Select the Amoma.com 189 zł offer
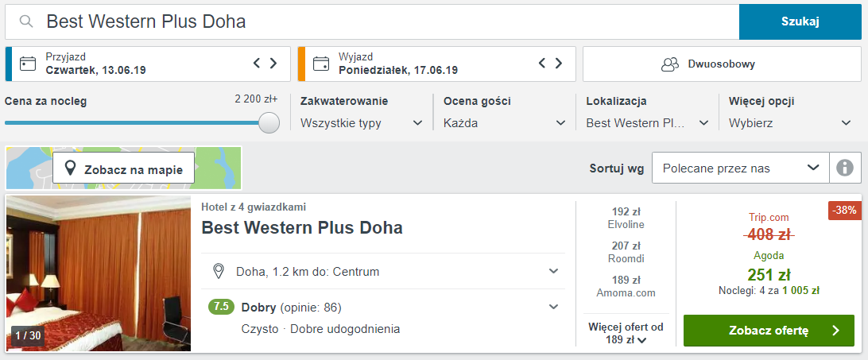The image size is (868, 360). tap(626, 286)
